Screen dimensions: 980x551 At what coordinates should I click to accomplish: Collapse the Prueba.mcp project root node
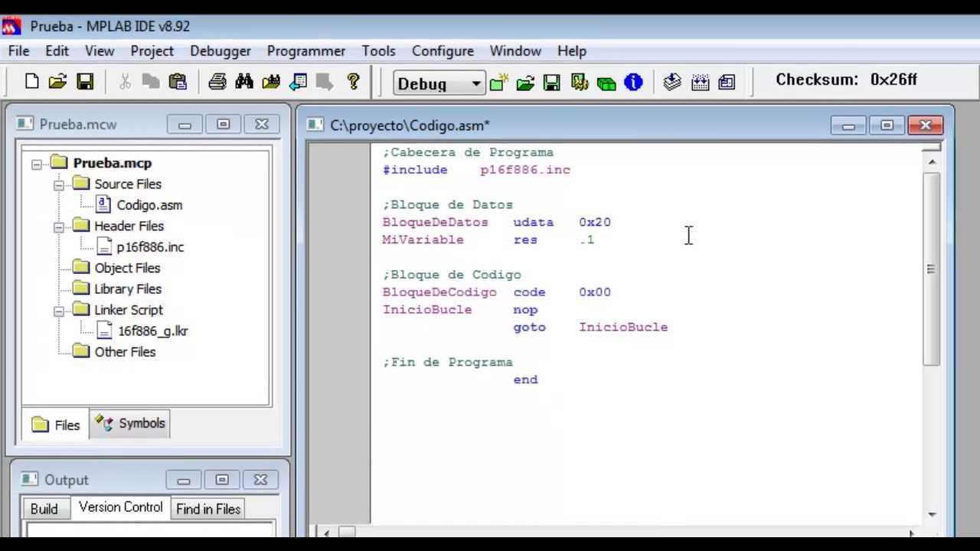pyautogui.click(x=37, y=164)
